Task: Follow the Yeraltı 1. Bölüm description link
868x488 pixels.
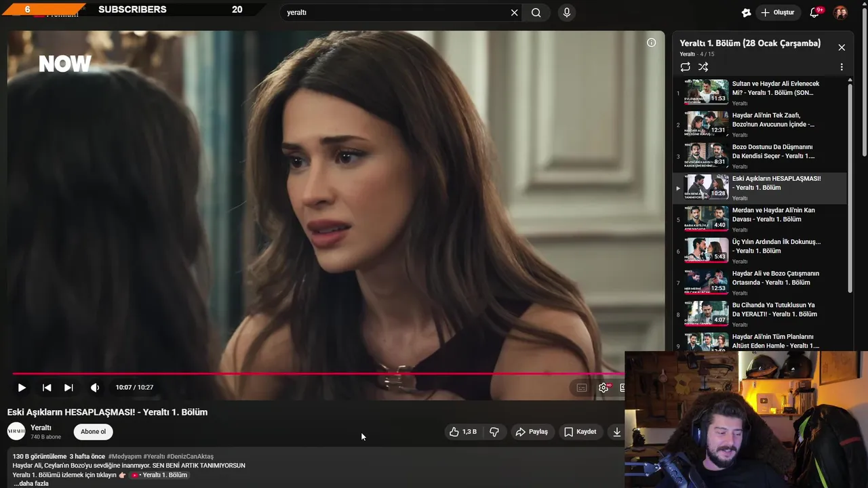Action: pos(159,475)
